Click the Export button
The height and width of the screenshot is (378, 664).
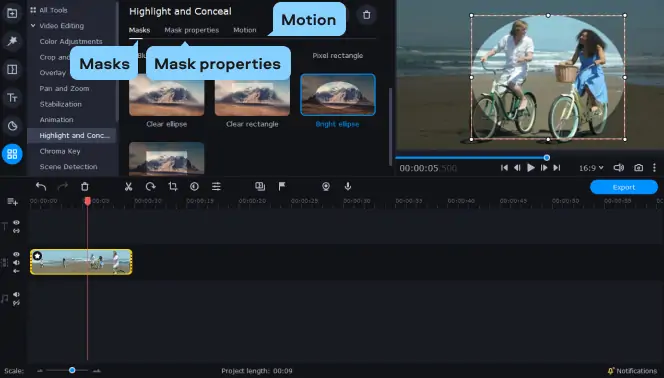coord(624,187)
